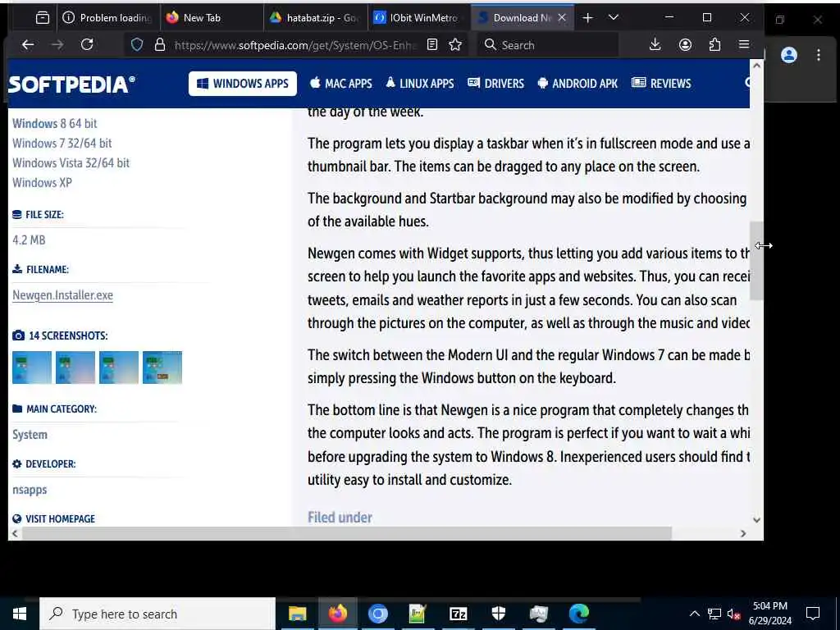Click the page vertical scrollbar thumb
Screen dimensions: 840x630
tap(756, 260)
